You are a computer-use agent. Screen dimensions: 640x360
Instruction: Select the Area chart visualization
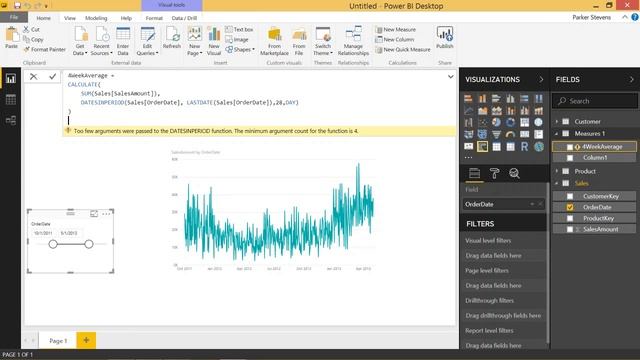click(x=482, y=111)
